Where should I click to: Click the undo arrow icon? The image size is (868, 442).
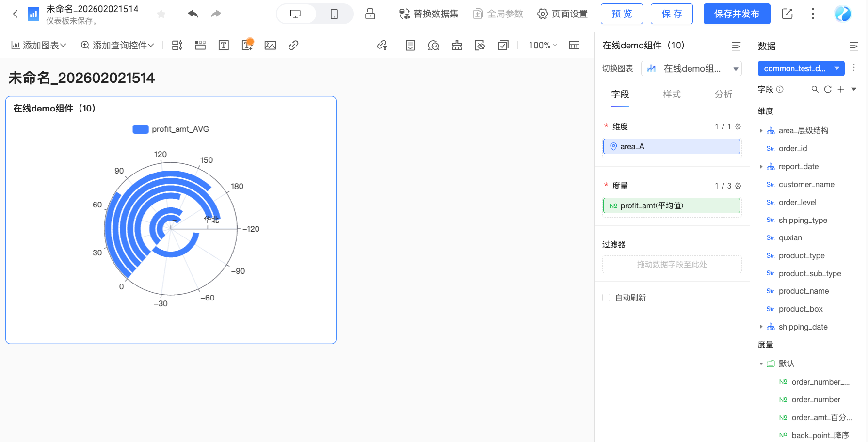[x=193, y=14]
